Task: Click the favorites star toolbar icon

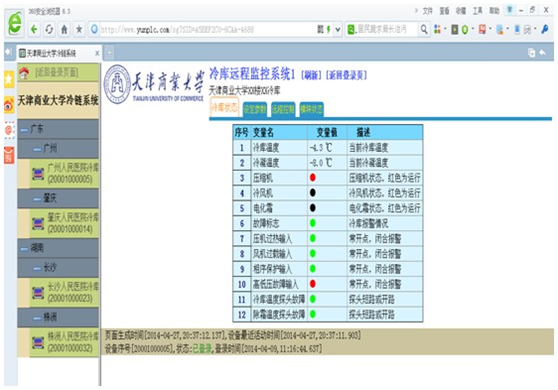Action: pyautogui.click(x=79, y=30)
